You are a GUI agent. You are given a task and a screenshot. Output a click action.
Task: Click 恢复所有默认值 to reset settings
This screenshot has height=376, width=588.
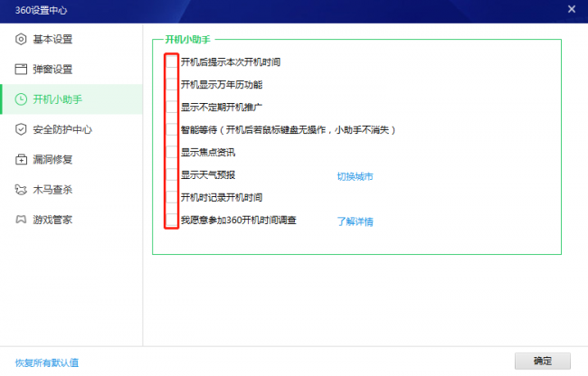coord(47,362)
